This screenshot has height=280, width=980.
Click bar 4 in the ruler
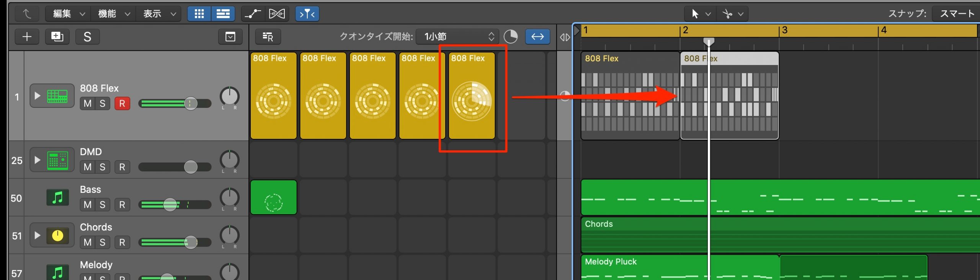[884, 30]
